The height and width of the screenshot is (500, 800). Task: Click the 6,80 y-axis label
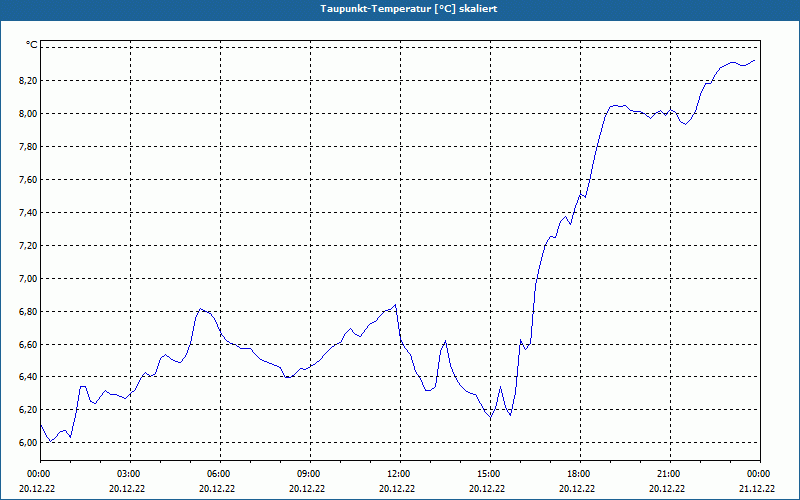pyautogui.click(x=28, y=311)
